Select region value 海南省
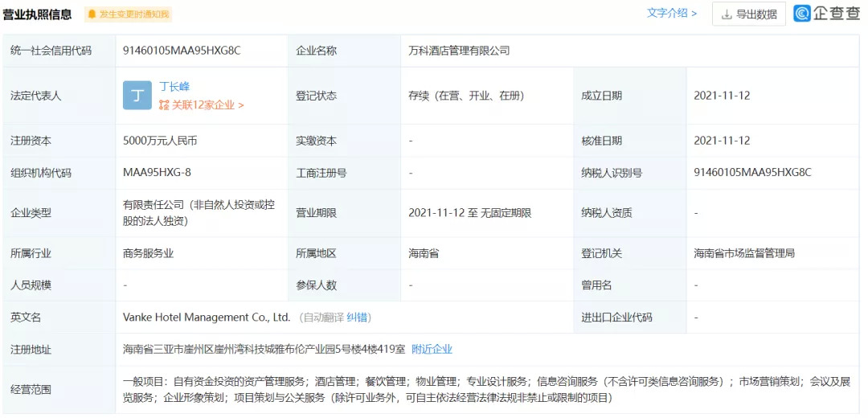Screen dimensions: 868x418 point(424,253)
